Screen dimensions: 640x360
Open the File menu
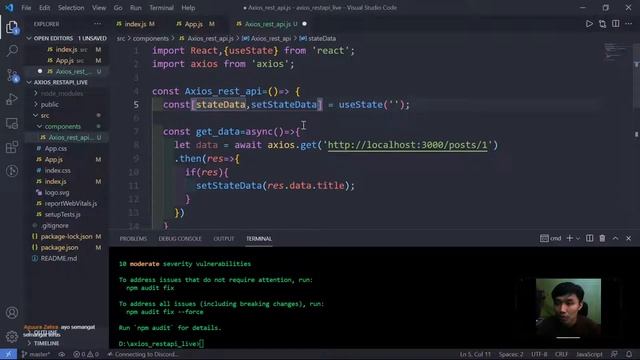(26, 8)
